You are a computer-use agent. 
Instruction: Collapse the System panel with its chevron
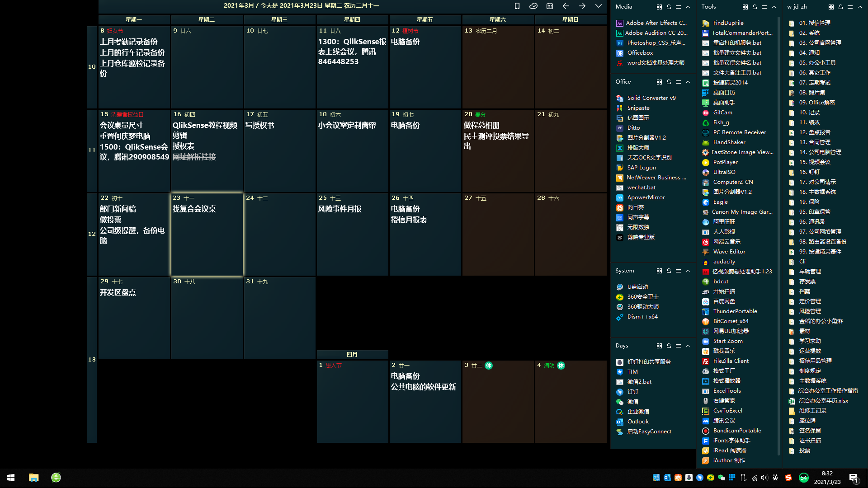pos(688,271)
